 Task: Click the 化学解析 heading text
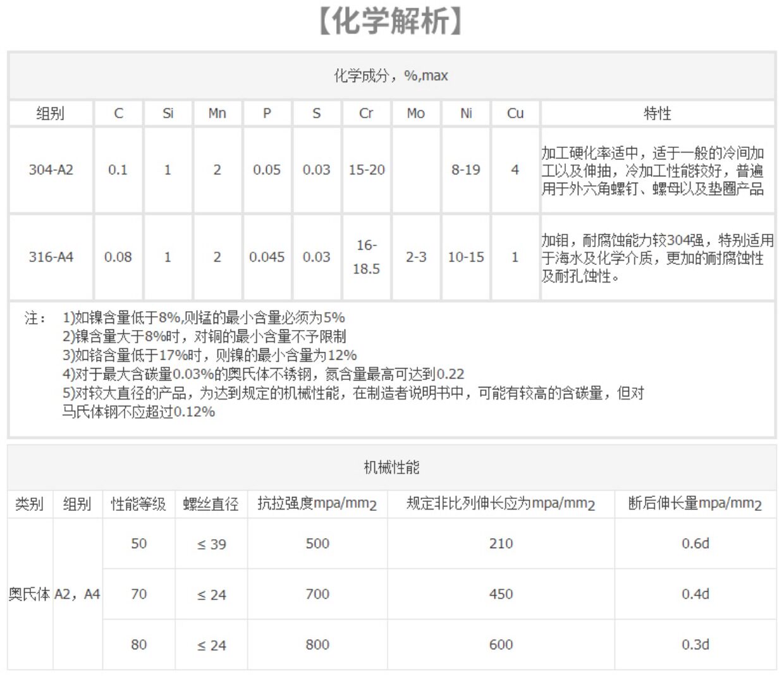[391, 21]
